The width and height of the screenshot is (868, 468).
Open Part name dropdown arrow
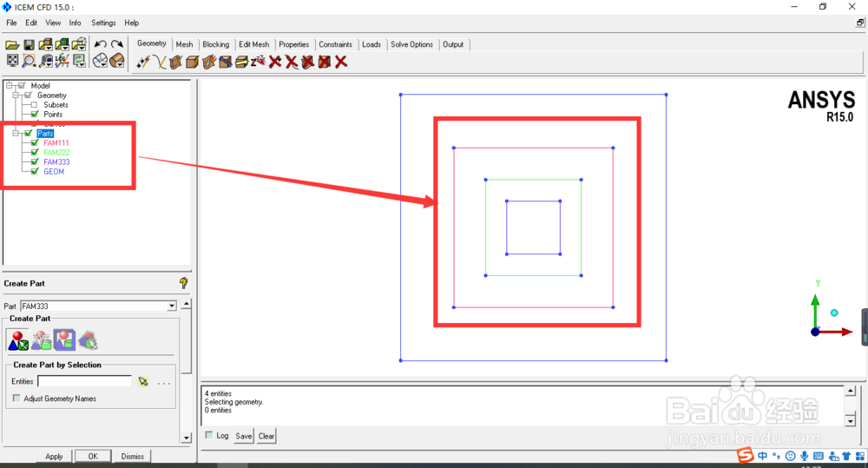pos(172,306)
